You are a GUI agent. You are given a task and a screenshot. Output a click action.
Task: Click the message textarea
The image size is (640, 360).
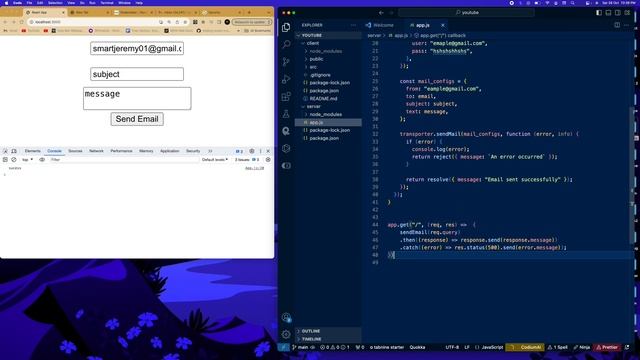(137, 98)
